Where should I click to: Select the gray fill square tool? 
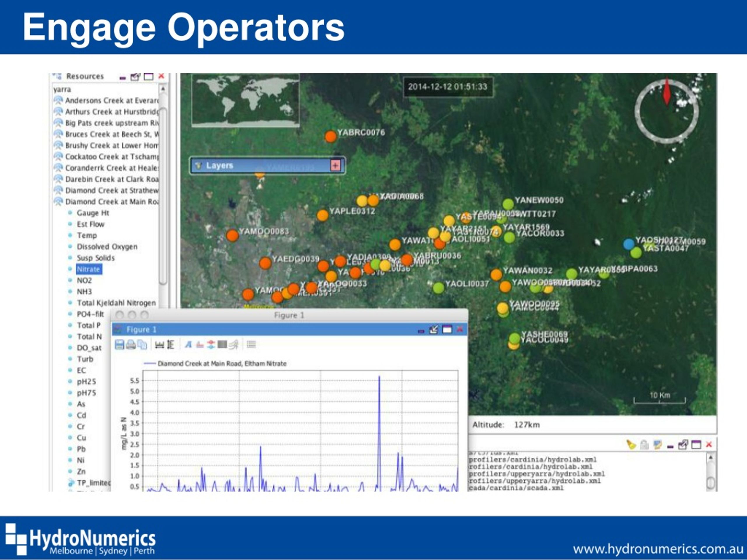point(222,344)
